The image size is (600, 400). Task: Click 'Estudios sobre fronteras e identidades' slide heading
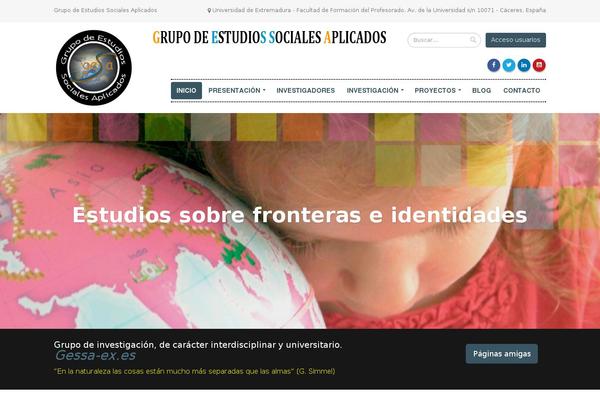pos(300,215)
